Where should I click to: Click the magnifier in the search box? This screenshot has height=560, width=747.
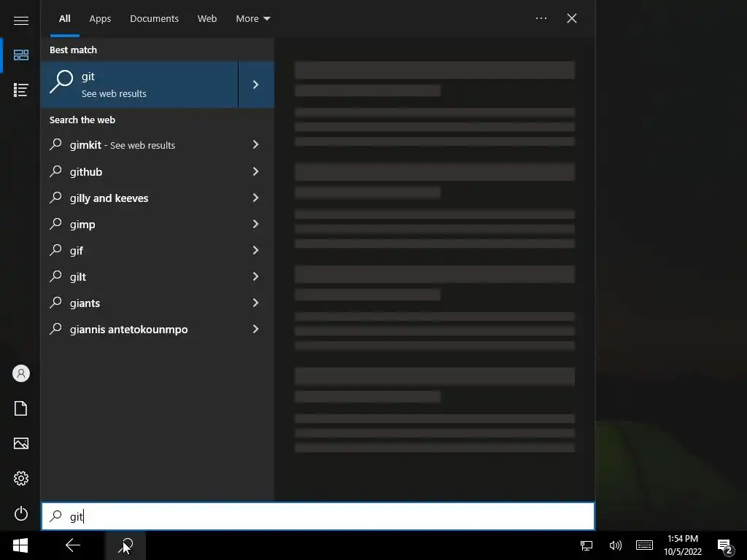(x=55, y=516)
